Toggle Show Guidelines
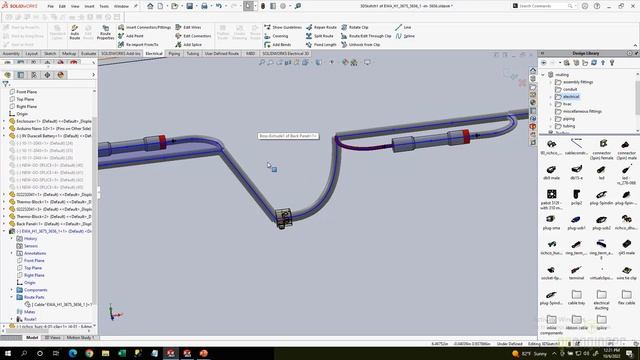640x360 pixels. (x=283, y=27)
